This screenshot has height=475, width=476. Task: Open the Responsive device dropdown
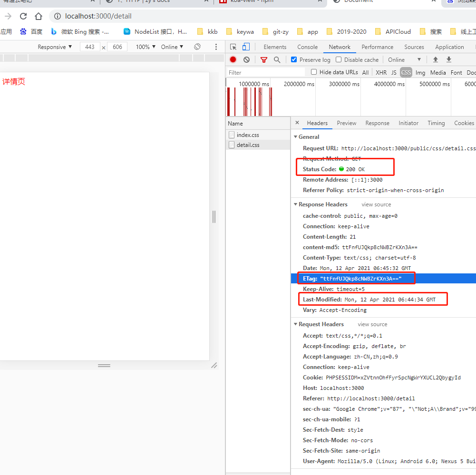(55, 47)
